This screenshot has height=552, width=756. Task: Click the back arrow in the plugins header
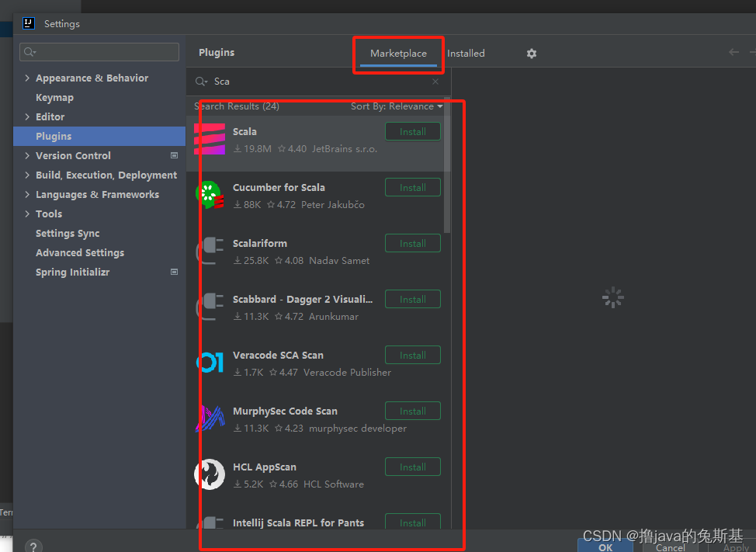733,52
